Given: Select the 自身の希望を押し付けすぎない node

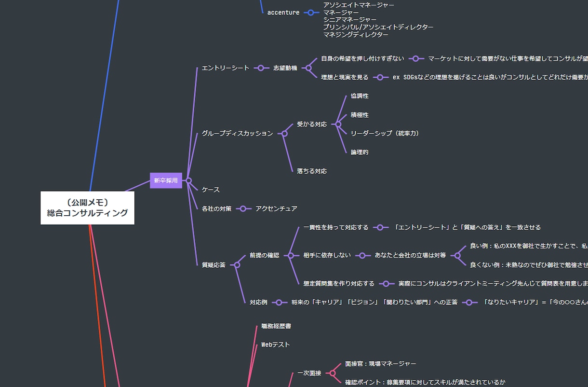Looking at the screenshot, I should [x=363, y=58].
